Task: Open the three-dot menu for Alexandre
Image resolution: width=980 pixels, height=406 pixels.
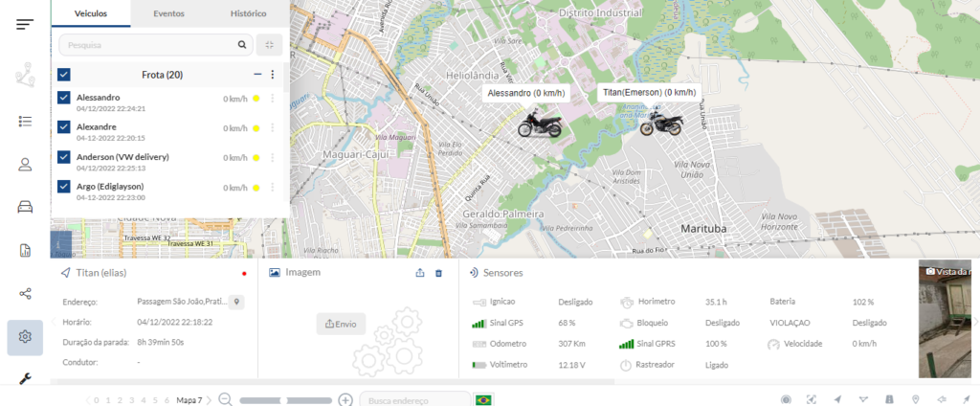Action: (273, 127)
